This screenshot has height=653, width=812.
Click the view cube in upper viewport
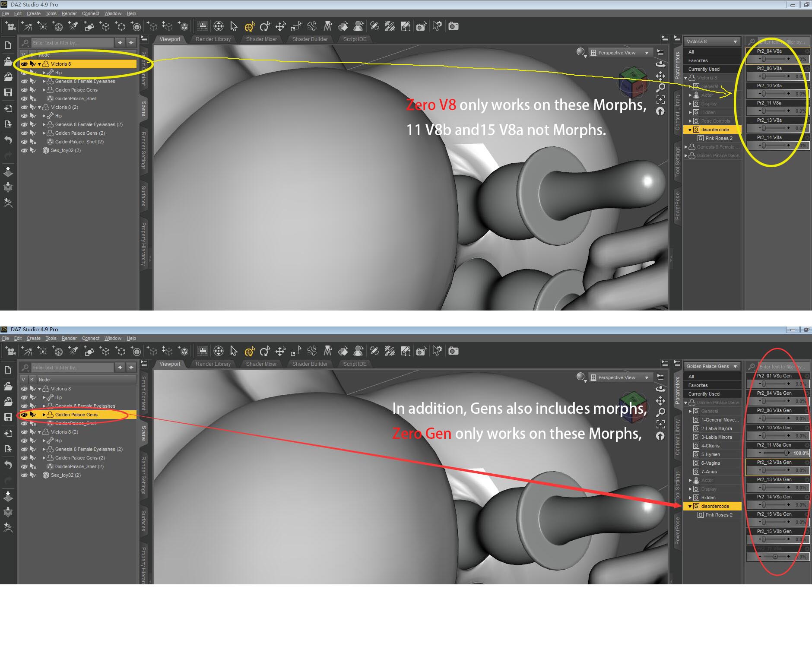click(x=633, y=82)
